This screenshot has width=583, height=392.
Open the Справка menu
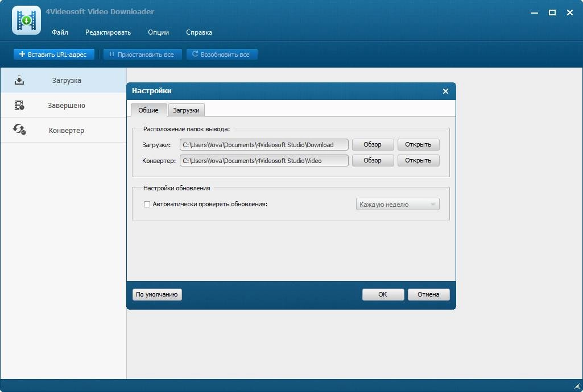tap(199, 32)
